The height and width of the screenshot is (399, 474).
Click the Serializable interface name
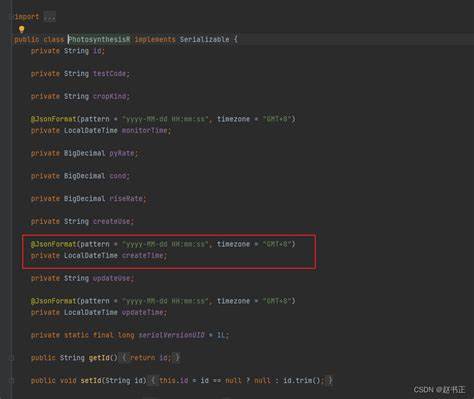[x=204, y=39]
